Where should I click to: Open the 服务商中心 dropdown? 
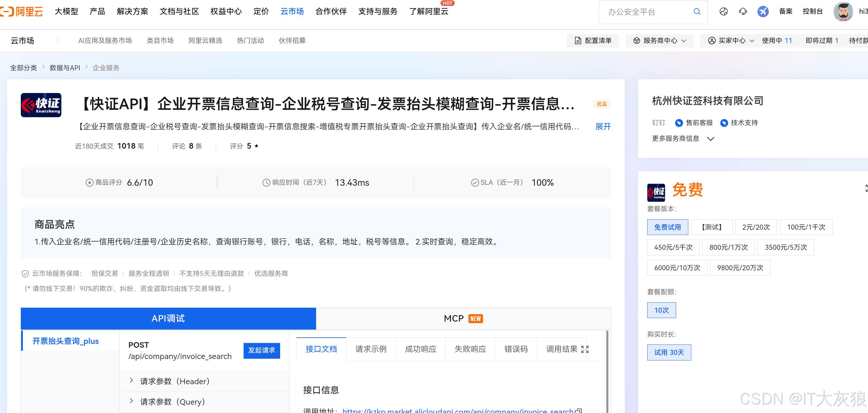[659, 41]
